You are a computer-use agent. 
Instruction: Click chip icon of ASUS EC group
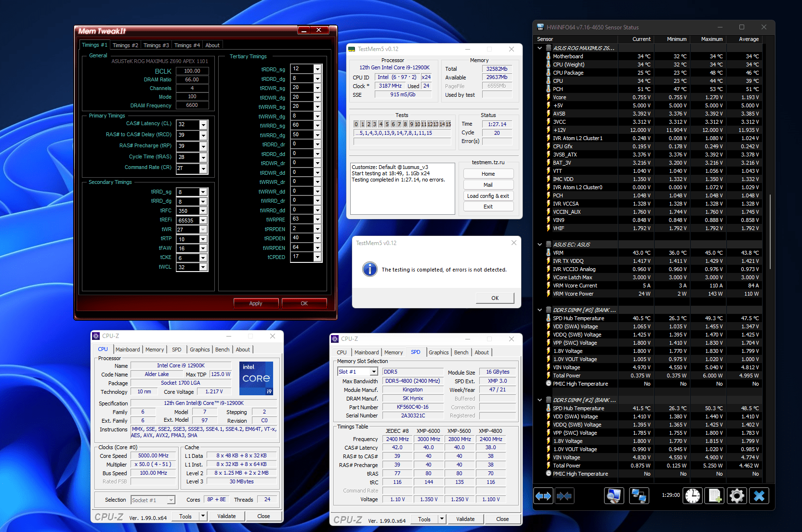(x=548, y=245)
